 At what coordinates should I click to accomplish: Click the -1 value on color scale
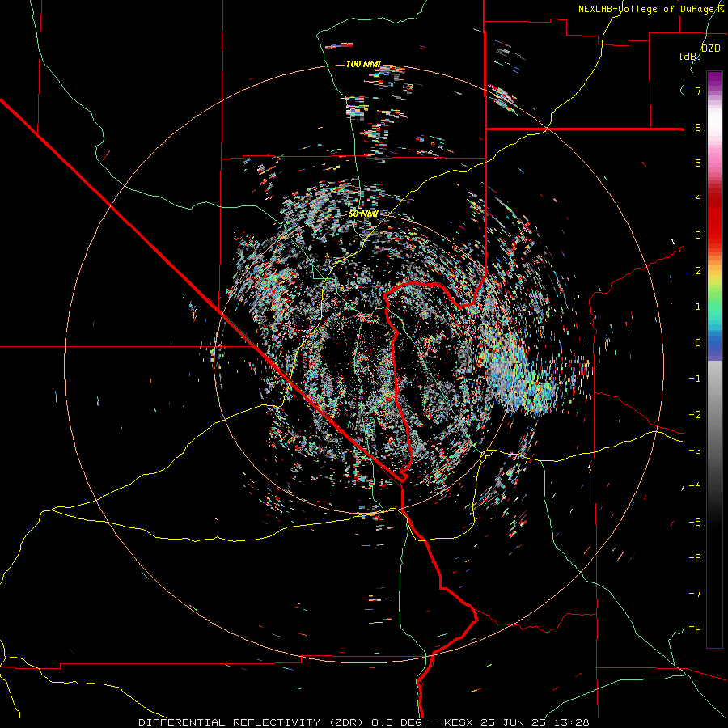click(695, 379)
